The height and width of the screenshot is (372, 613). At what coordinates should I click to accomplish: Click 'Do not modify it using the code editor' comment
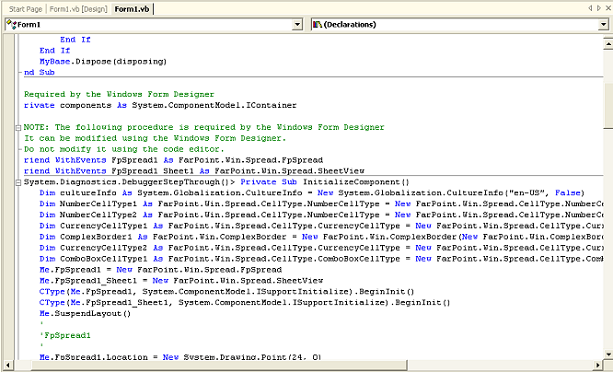[124, 149]
